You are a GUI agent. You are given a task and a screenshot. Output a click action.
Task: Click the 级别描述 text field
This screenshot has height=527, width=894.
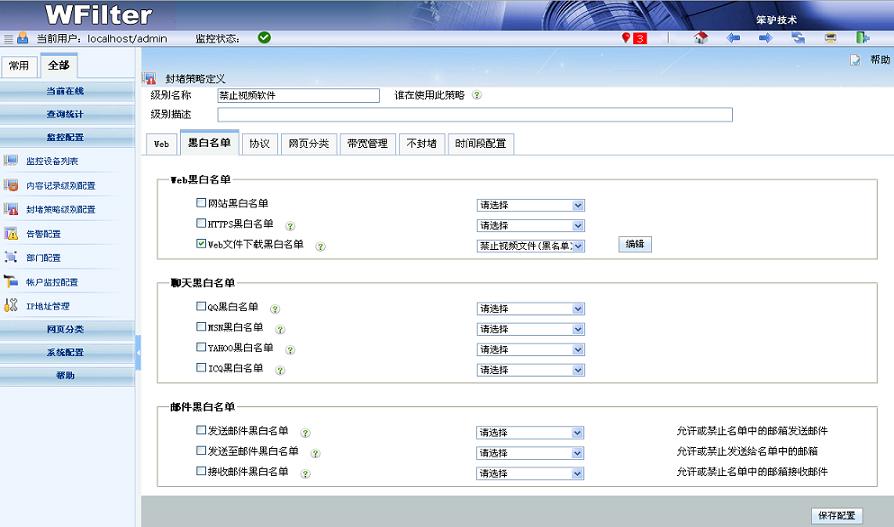click(474, 115)
